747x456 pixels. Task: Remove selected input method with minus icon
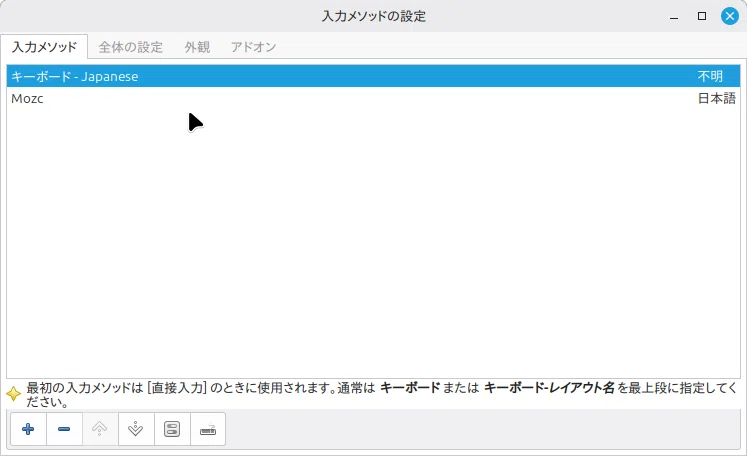click(x=64, y=429)
